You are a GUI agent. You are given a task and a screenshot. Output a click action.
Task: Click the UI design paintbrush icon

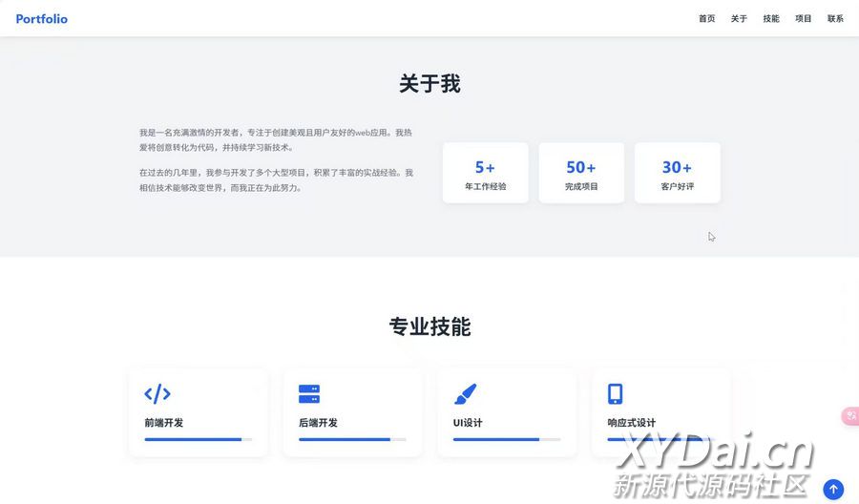pos(465,393)
